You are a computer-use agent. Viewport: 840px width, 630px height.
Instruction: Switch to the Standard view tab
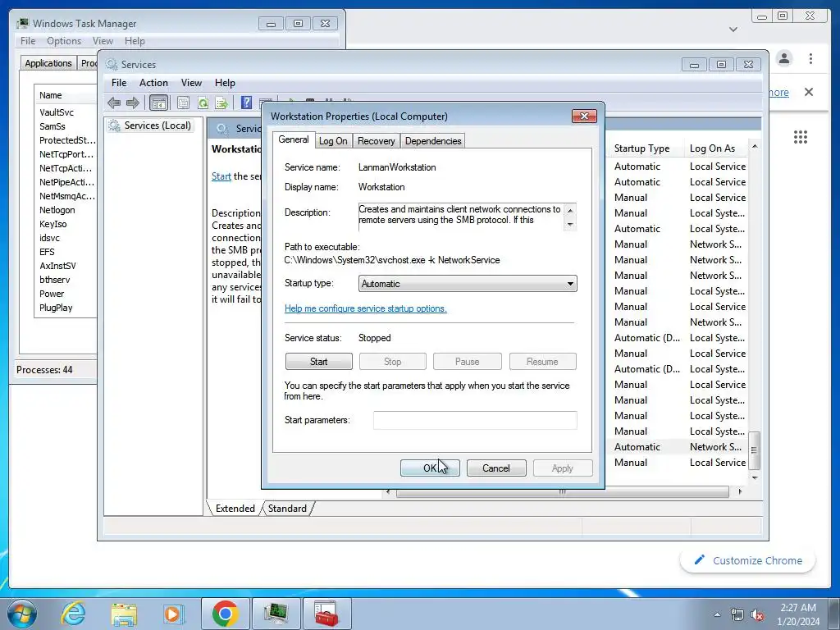[x=287, y=509]
